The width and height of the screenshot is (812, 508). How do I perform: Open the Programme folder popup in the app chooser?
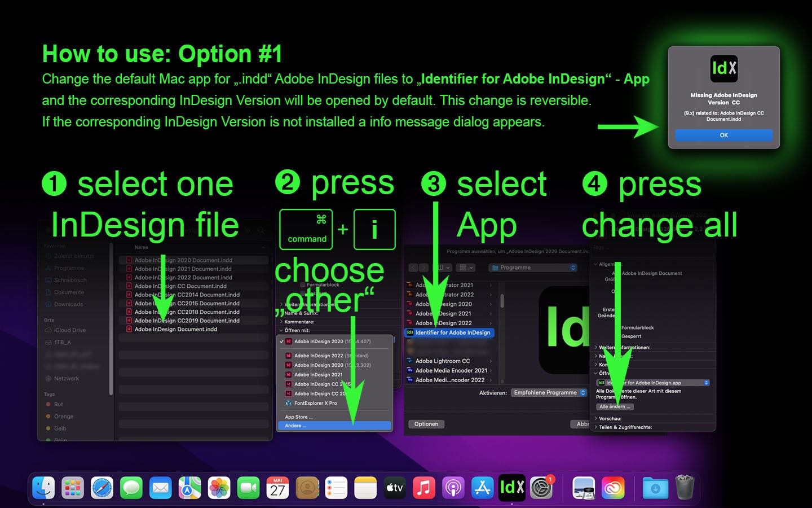533,268
